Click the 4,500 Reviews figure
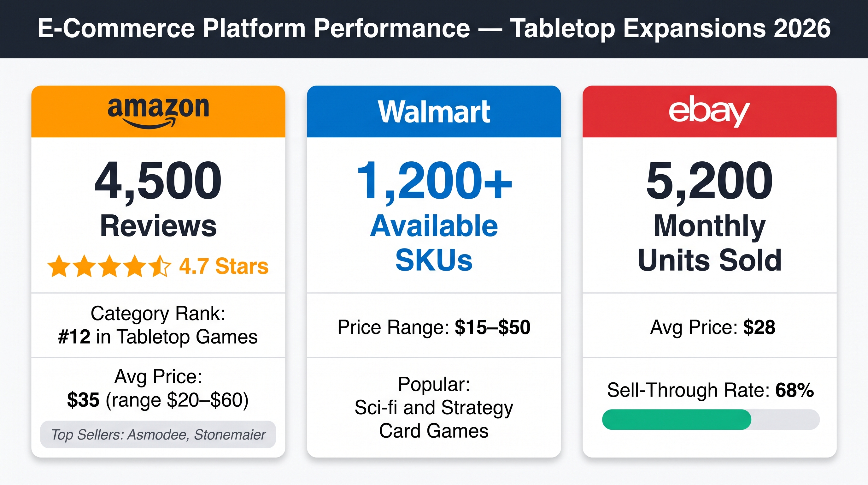Screen dimensions: 868x485 pyautogui.click(x=158, y=199)
